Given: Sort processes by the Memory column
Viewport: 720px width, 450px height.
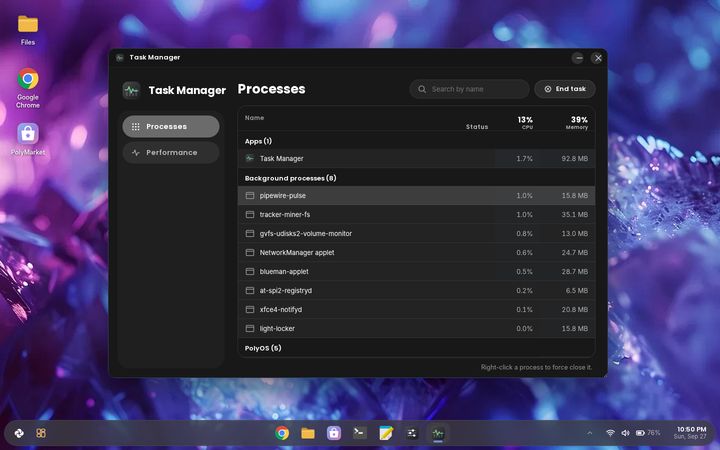Looking at the screenshot, I should point(577,122).
